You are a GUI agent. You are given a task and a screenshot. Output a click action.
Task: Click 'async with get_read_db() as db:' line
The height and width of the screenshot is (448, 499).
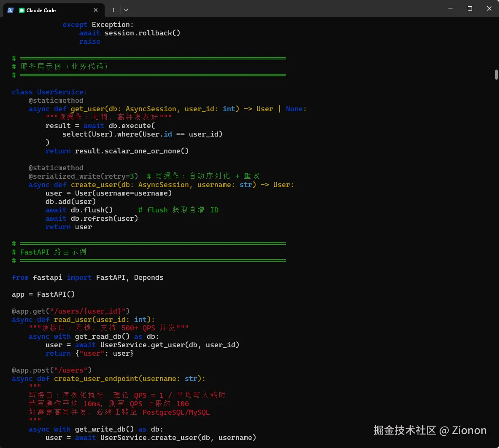pos(94,336)
